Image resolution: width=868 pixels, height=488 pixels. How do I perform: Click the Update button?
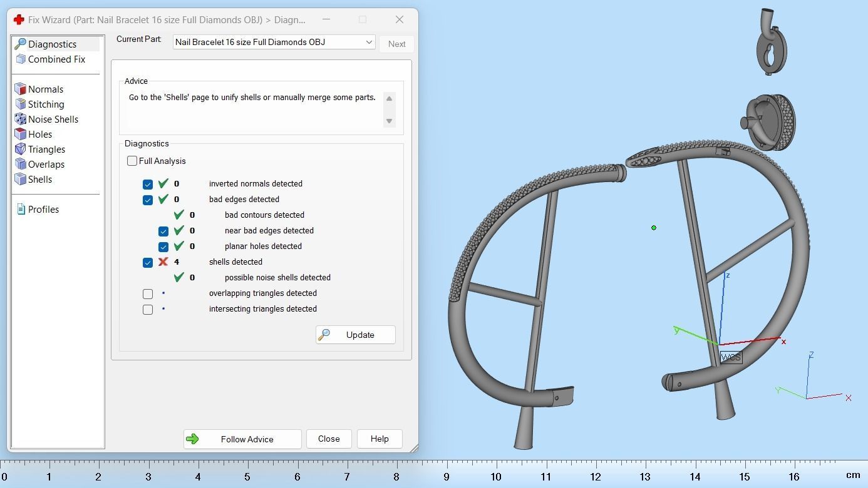pyautogui.click(x=356, y=335)
